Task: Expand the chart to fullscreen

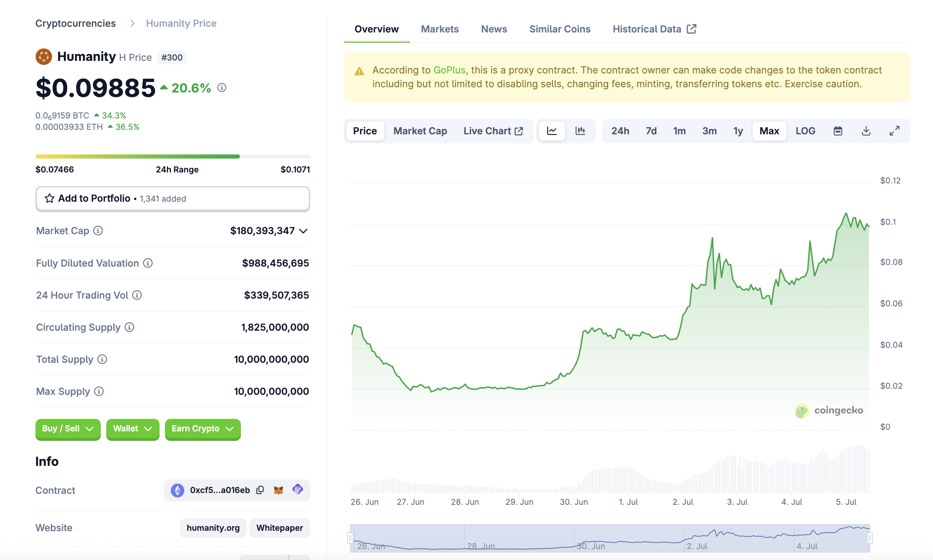Action: coord(894,131)
